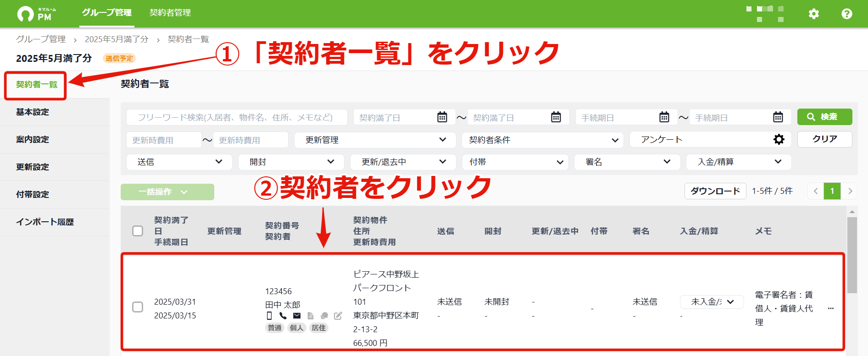This screenshot has width=868, height=356.
Task: Click the ダウンロード button
Action: click(x=715, y=191)
